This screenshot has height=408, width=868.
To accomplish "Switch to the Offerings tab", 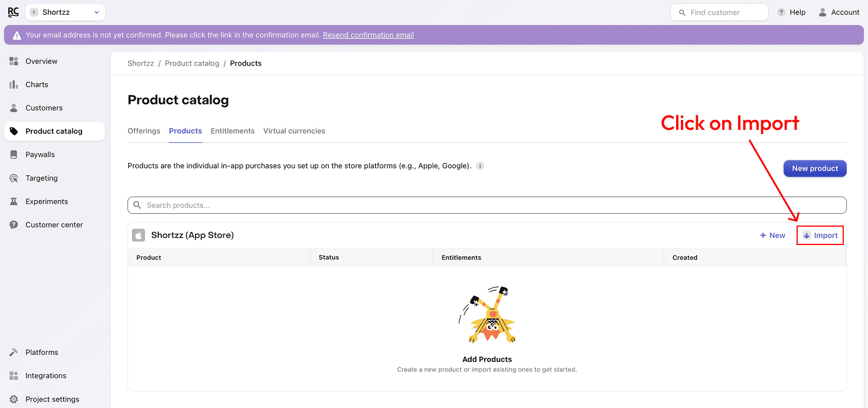I will (x=143, y=131).
